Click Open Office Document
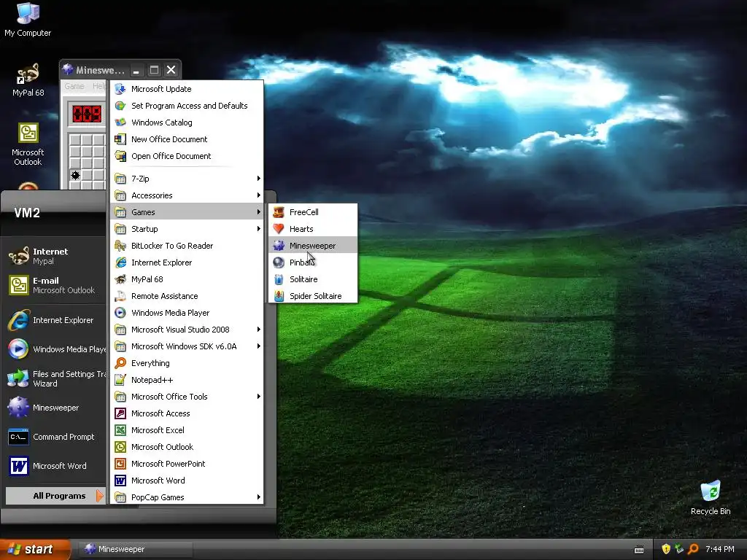 click(x=187, y=156)
